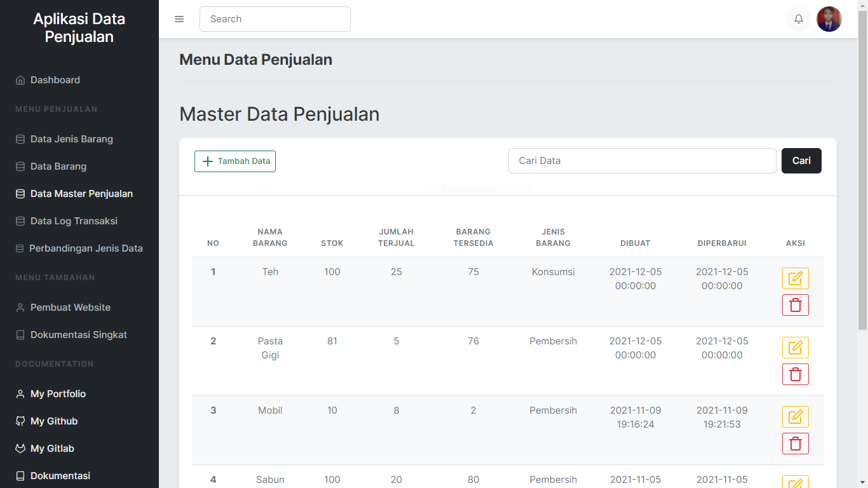Screen dimensions: 868x488
Task: Open the notifications bell icon
Action: pyautogui.click(x=799, y=19)
